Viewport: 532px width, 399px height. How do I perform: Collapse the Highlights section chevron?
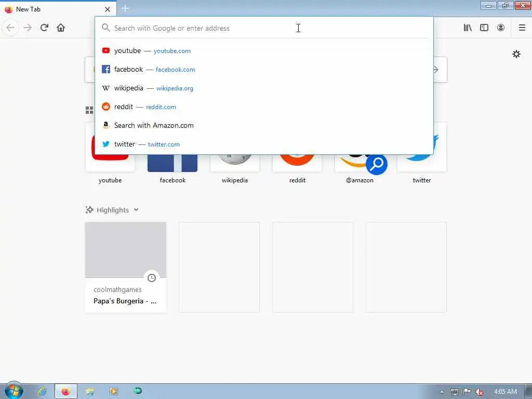[x=136, y=210]
